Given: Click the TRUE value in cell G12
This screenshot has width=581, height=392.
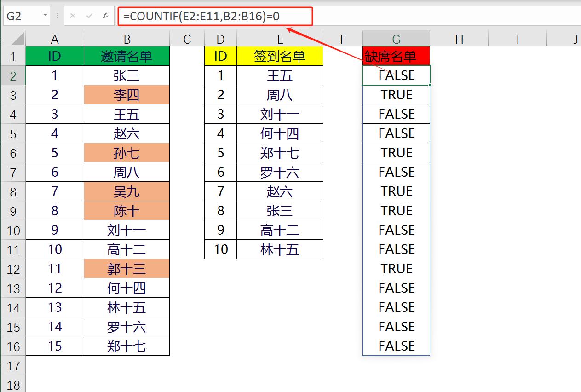Looking at the screenshot, I should (396, 269).
